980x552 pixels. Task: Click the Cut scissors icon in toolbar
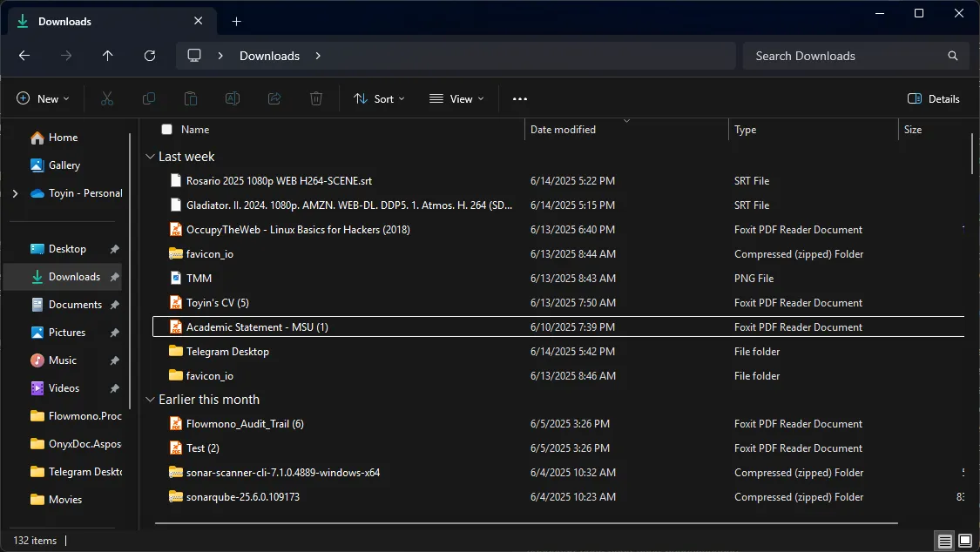[107, 99]
